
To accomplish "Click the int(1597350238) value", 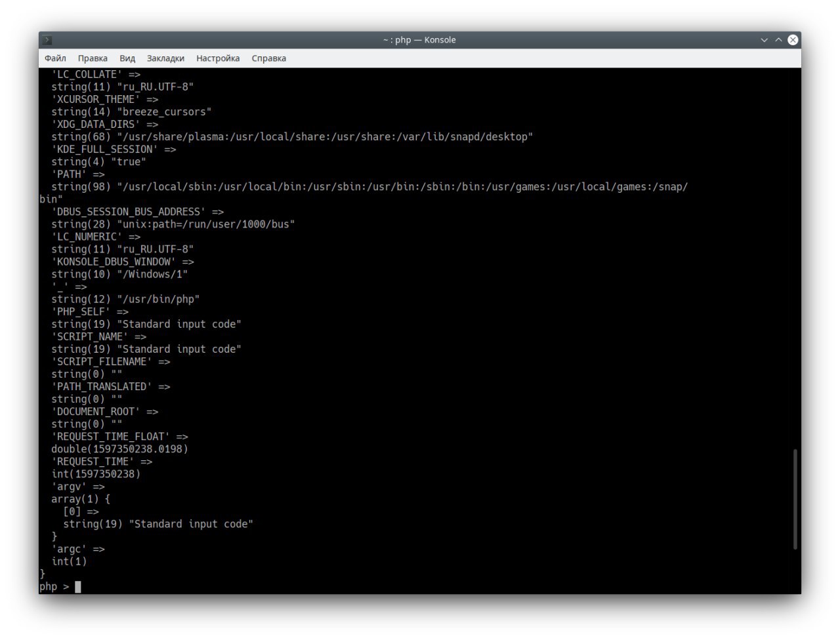I will pos(96,473).
